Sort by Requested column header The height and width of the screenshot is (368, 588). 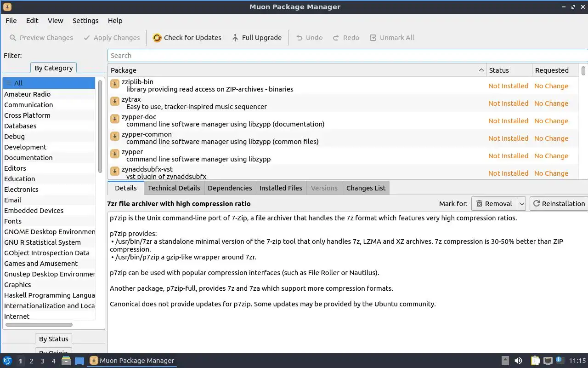click(x=555, y=70)
